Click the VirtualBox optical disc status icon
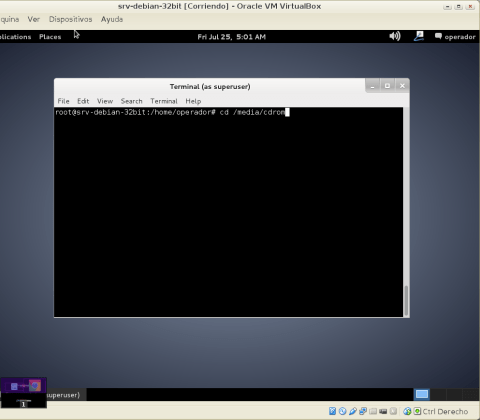Image resolution: width=480 pixels, height=420 pixels. click(342, 411)
